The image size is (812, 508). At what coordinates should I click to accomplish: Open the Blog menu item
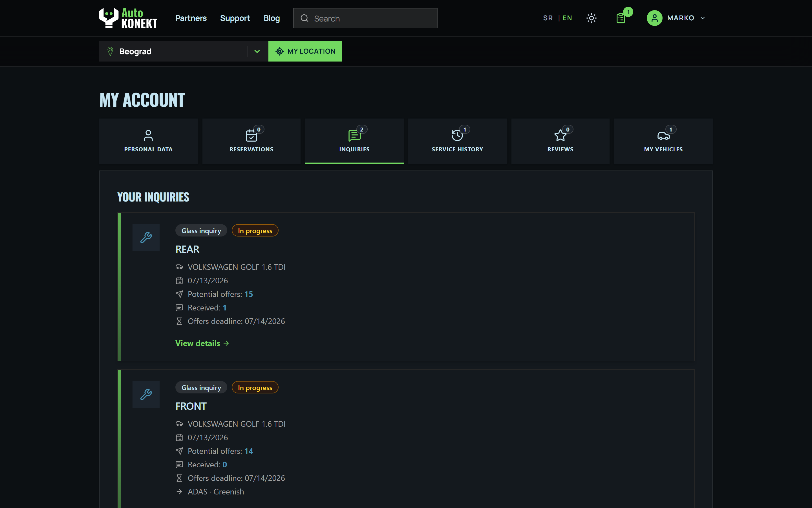click(x=272, y=18)
